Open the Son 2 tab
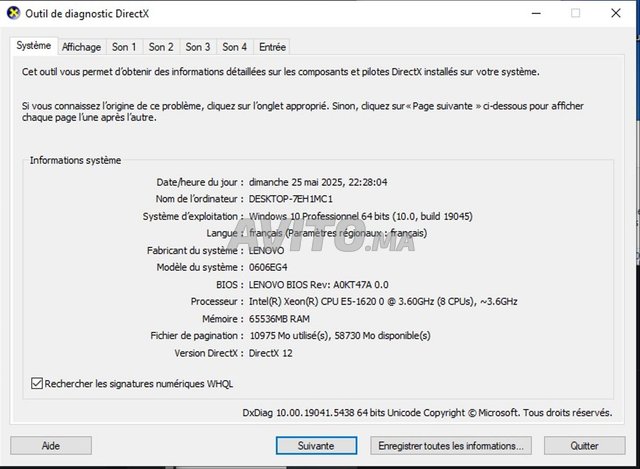This screenshot has height=469, width=640. (x=161, y=47)
